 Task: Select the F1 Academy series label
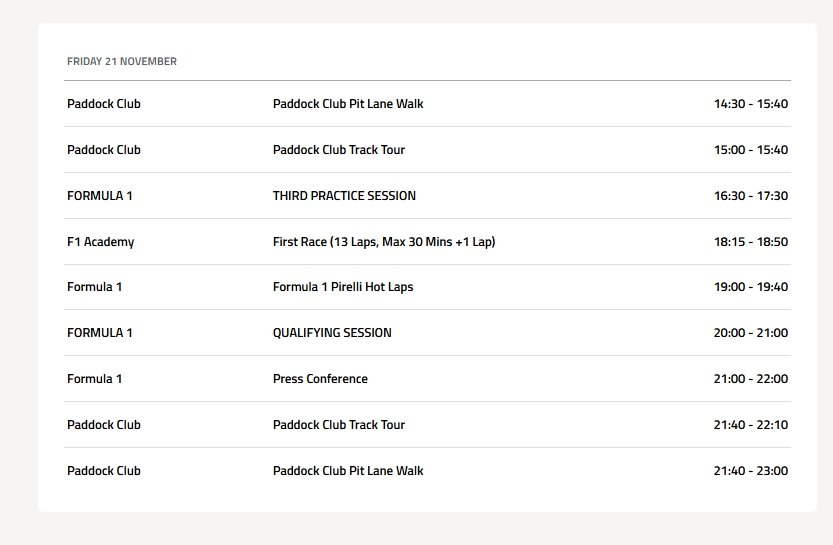[x=100, y=242]
